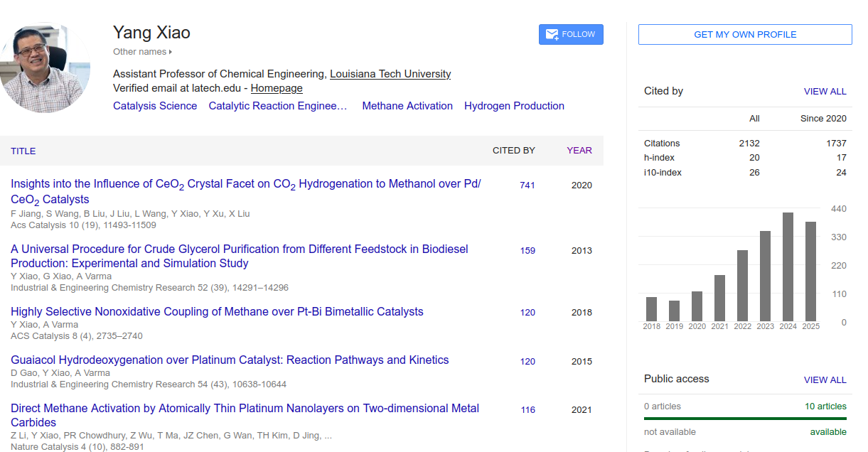This screenshot has height=452, width=868.
Task: View all Cited by statistics
Action: coord(825,92)
